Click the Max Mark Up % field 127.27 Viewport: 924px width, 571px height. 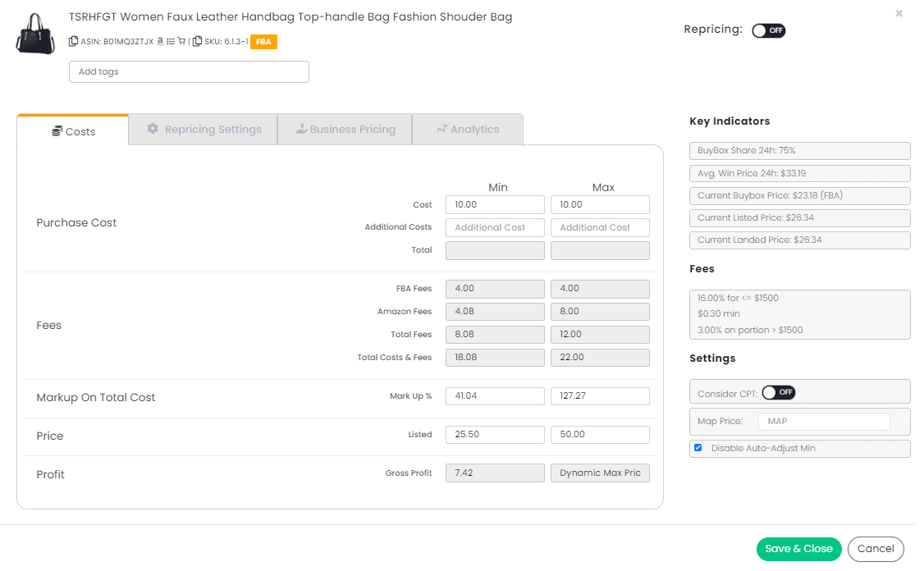(x=600, y=396)
